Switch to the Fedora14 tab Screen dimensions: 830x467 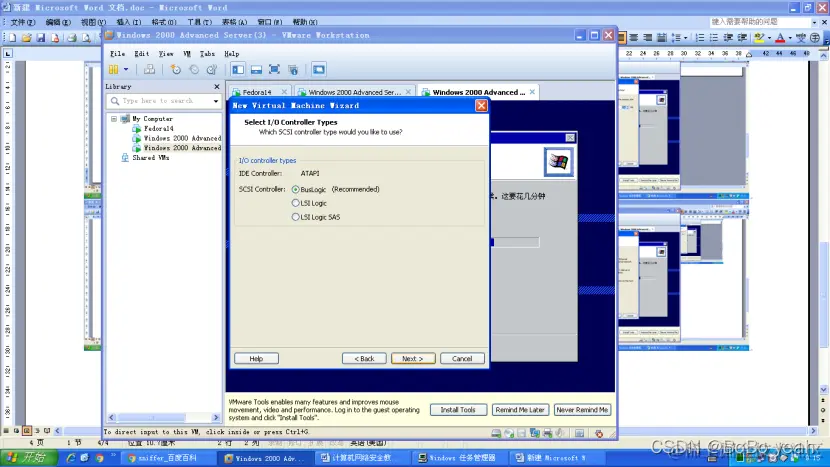pos(256,92)
